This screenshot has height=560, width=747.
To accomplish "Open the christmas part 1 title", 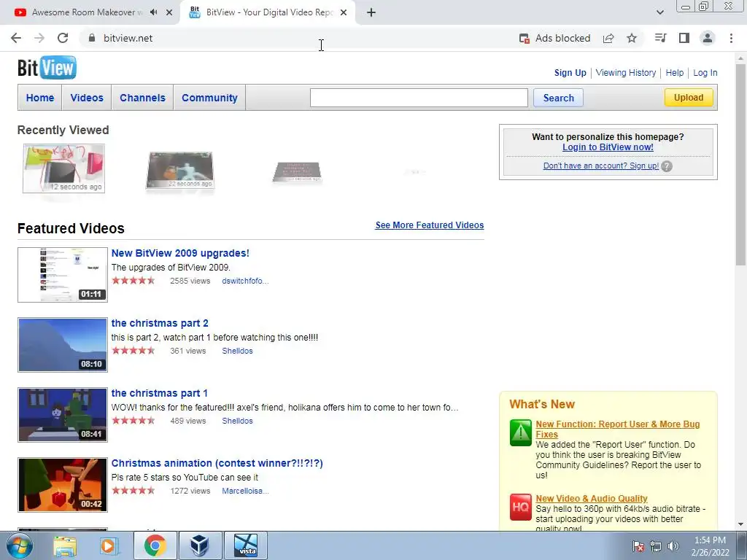I will coord(159,393).
